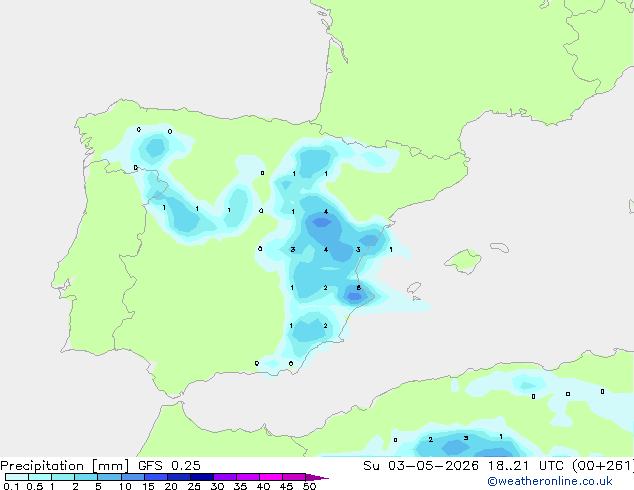Image resolution: width=634 pixels, height=490 pixels.
Task: Click the '(00+261)' forecast offset text
Action: tap(603, 466)
